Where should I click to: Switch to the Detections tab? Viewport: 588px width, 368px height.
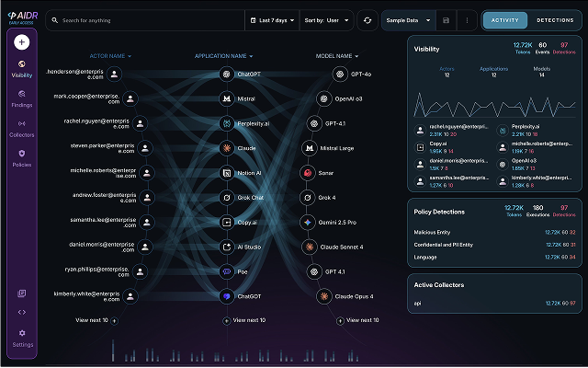point(555,20)
